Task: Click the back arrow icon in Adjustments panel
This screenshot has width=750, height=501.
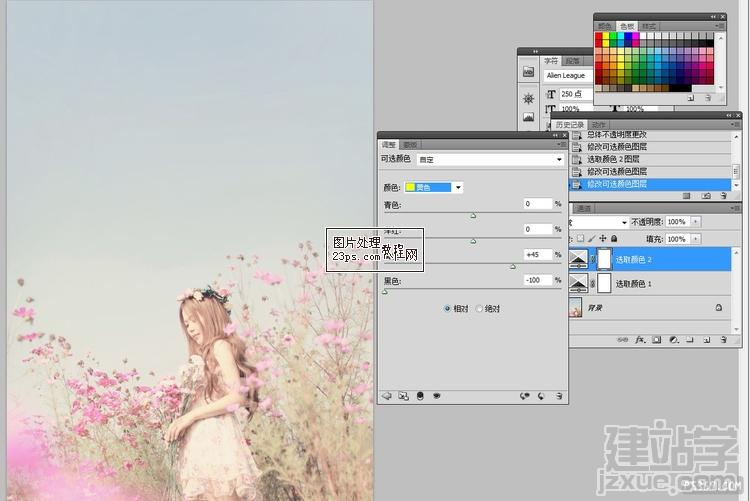Action: coord(386,396)
